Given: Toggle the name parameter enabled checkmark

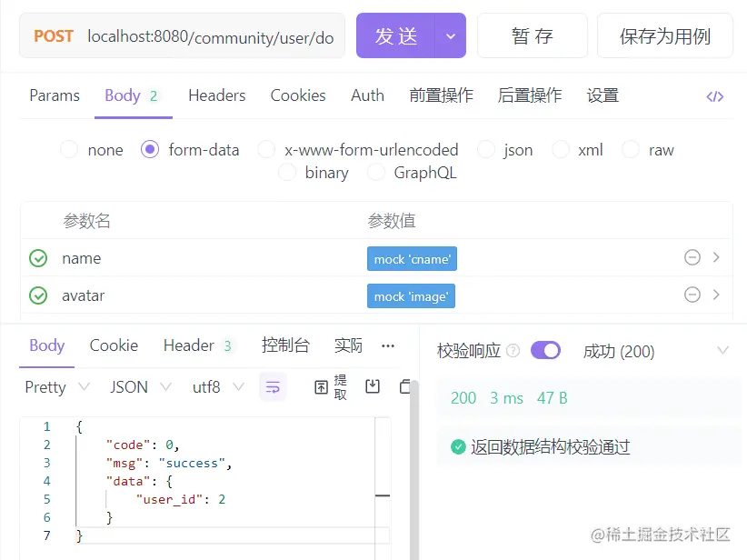Looking at the screenshot, I should pyautogui.click(x=38, y=258).
